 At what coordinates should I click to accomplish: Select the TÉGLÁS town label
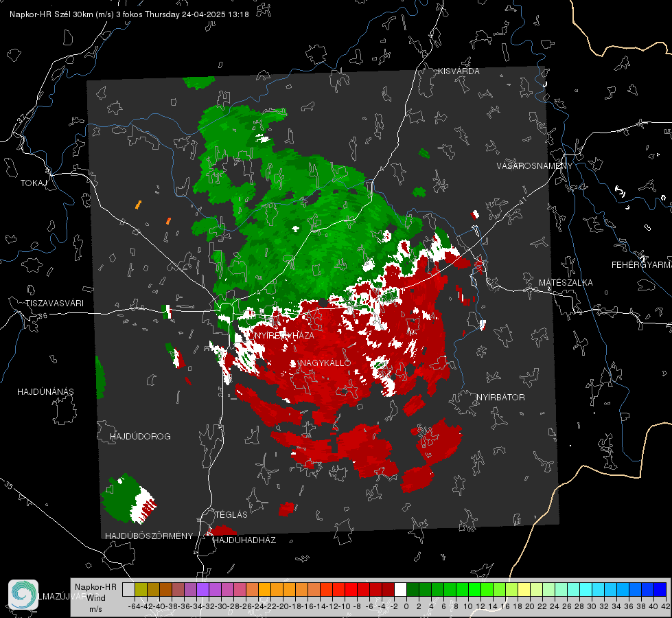[x=231, y=514]
